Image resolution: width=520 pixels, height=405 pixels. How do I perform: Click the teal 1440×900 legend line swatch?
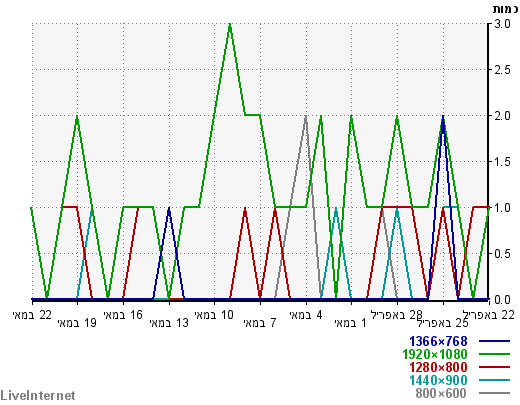pyautogui.click(x=495, y=380)
